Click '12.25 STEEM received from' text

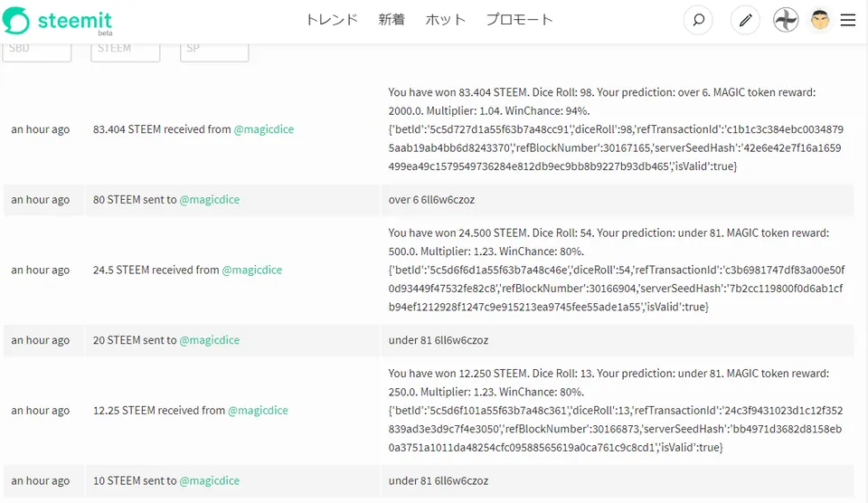tap(159, 411)
